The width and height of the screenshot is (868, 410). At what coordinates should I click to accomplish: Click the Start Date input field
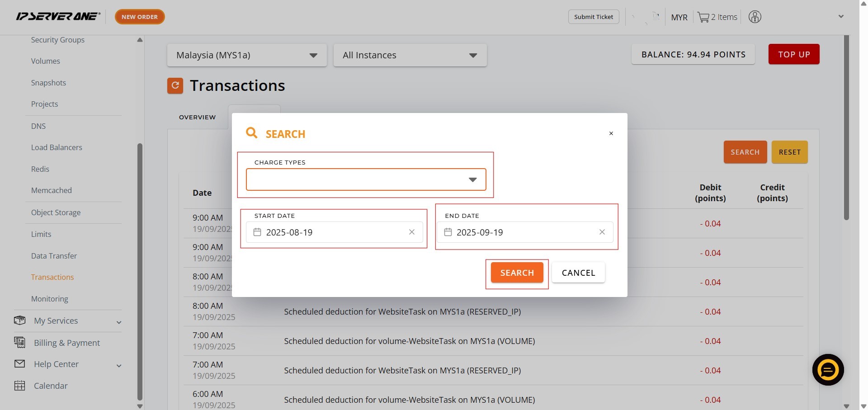tap(335, 232)
